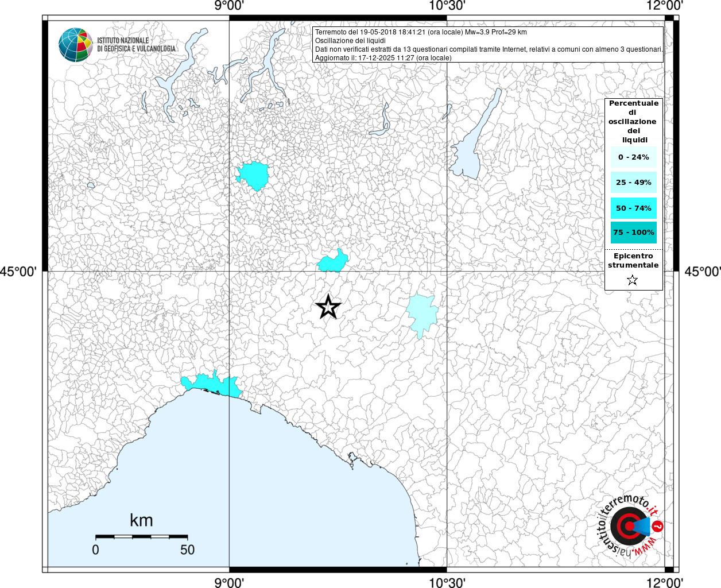This screenshot has height=588, width=721.
Task: Click the km scale bar
Action: pos(141,536)
